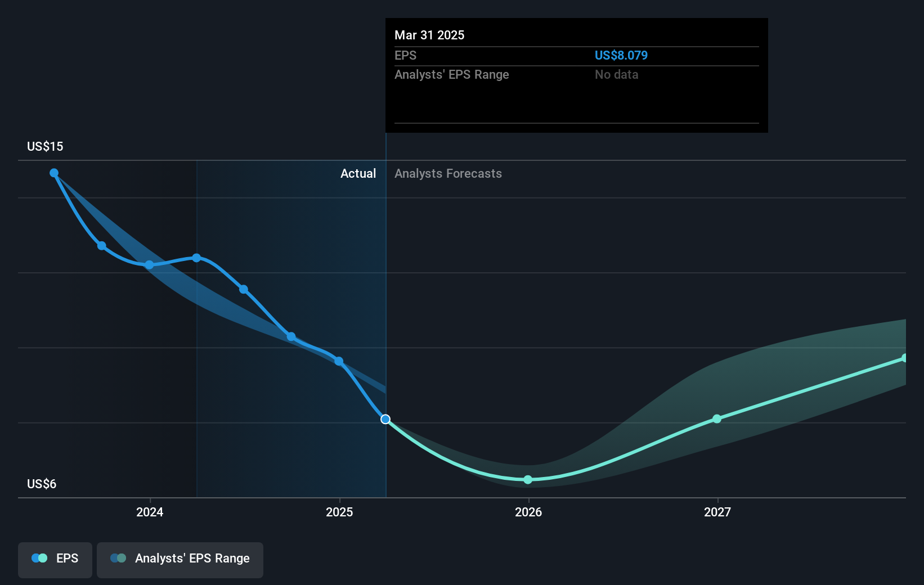Click the late-2024 EPS data point

click(x=291, y=337)
